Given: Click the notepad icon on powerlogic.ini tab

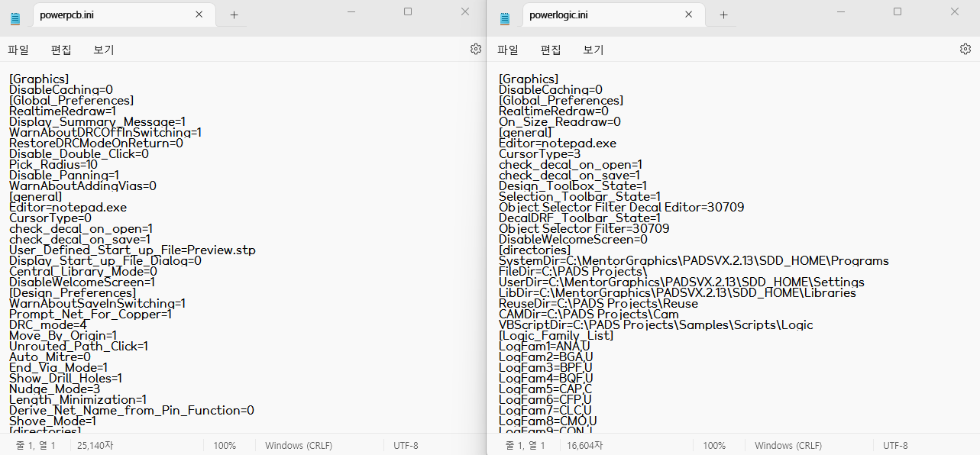Looking at the screenshot, I should tap(505, 15).
